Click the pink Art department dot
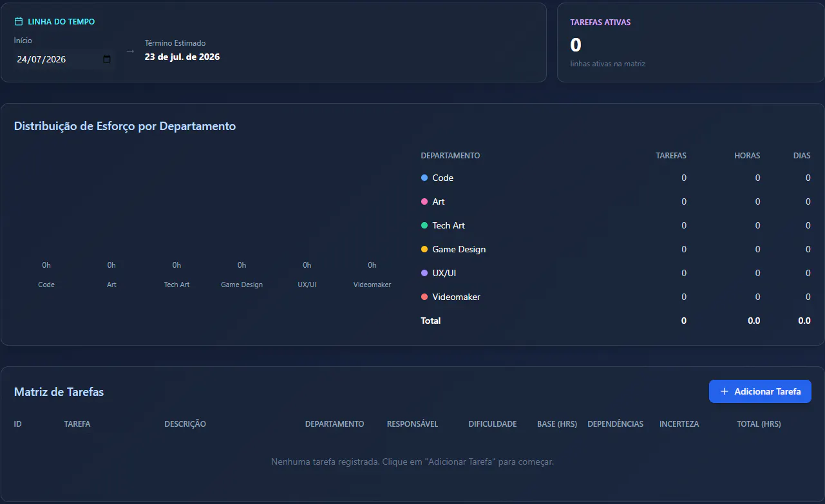This screenshot has height=504, width=825. click(x=424, y=201)
